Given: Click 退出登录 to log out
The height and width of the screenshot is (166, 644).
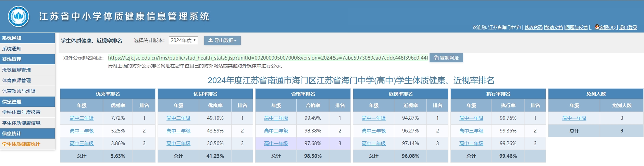Looking at the screenshot, I should (x=628, y=27).
